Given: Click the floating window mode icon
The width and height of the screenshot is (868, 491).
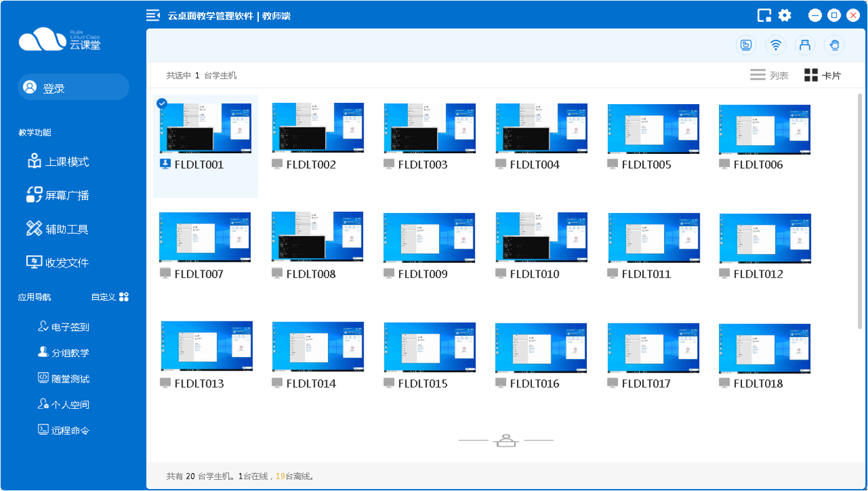Looking at the screenshot, I should coord(764,16).
